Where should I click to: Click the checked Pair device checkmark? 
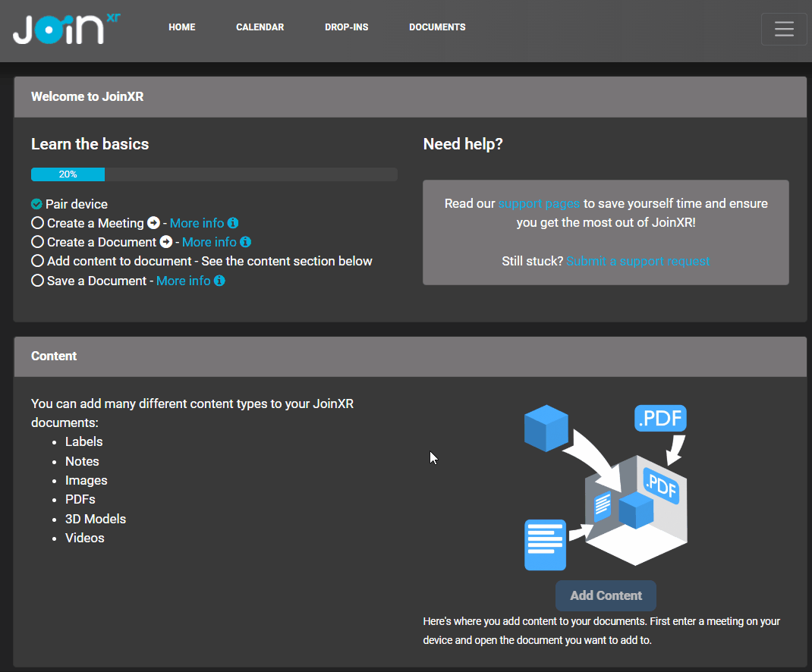coord(36,204)
